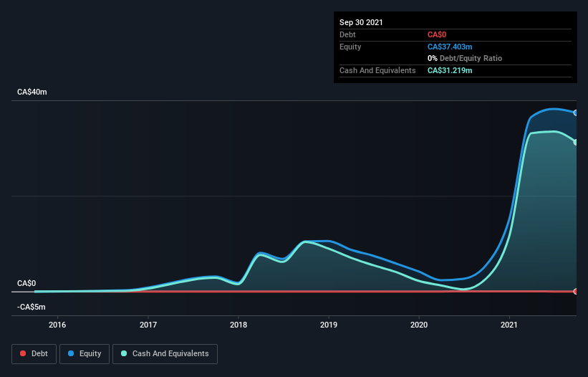Click the teal Cash And Equivalents dot

click(x=124, y=353)
